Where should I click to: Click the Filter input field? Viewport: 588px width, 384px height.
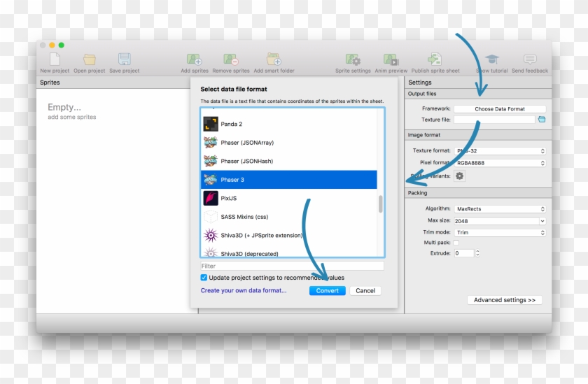click(292, 266)
